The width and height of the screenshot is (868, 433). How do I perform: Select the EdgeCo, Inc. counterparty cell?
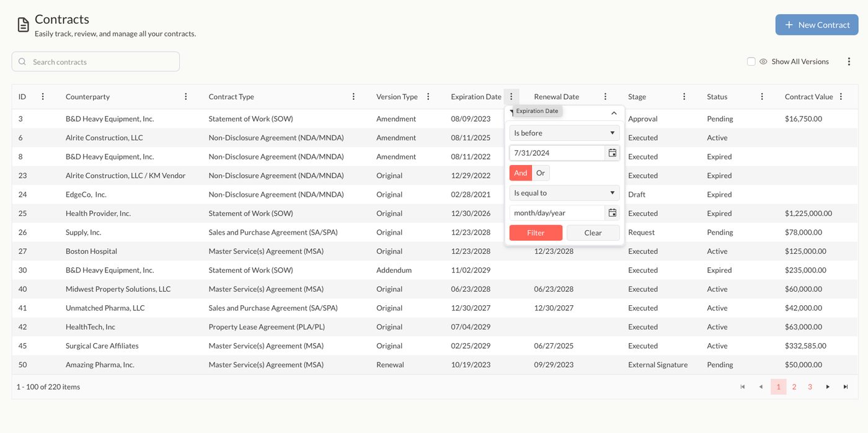click(86, 194)
